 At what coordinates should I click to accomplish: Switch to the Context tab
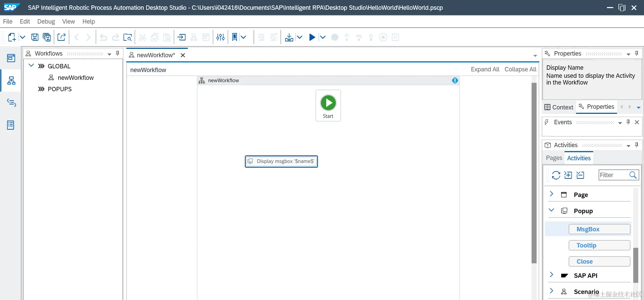click(x=559, y=107)
